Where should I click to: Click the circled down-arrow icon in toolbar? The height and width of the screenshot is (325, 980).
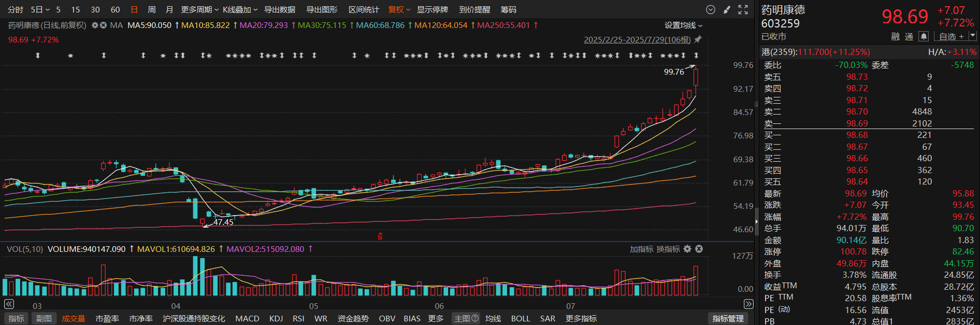(711, 10)
